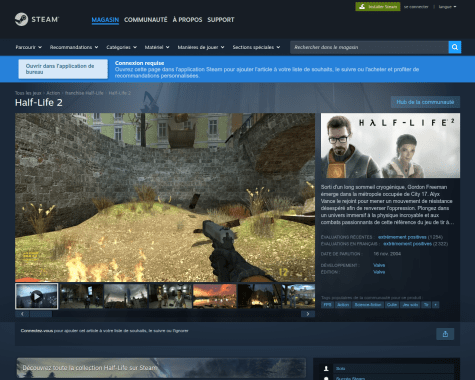Click Ouvrir dans l'application de bureau

point(63,69)
